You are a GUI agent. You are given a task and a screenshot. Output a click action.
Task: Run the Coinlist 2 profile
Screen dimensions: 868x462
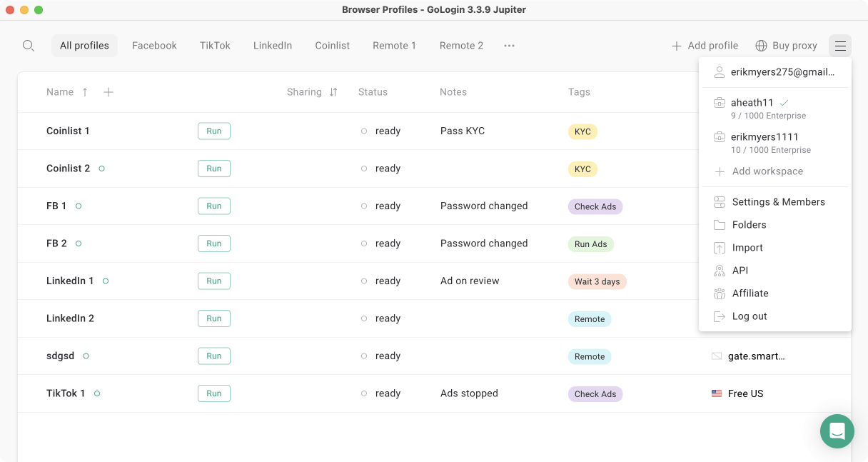214,169
